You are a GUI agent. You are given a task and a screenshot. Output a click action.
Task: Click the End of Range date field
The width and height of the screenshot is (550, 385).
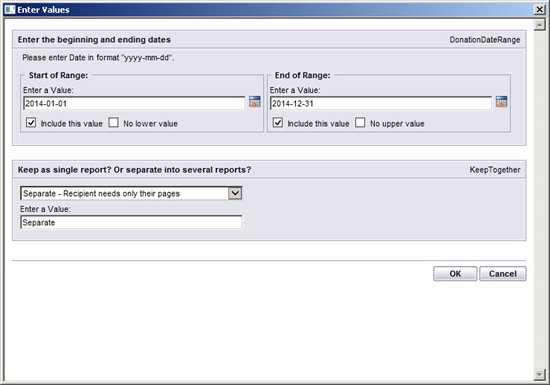(x=381, y=103)
